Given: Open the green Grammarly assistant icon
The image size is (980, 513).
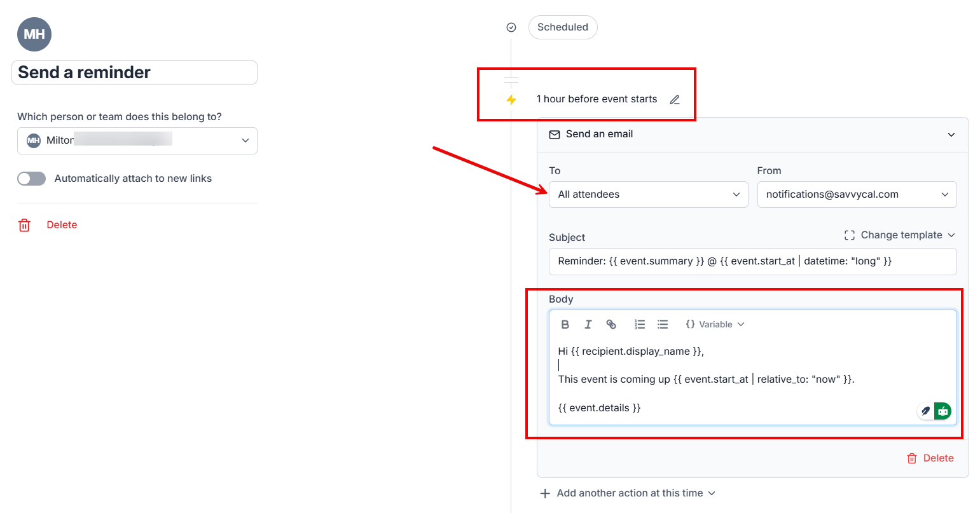Looking at the screenshot, I should pos(942,411).
